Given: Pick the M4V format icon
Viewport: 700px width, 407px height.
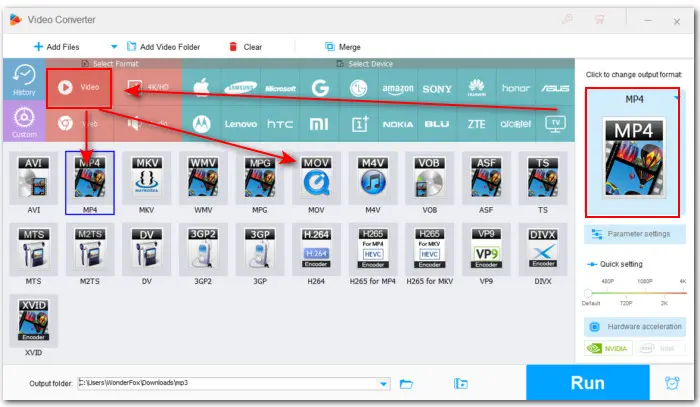Looking at the screenshot, I should (x=373, y=178).
